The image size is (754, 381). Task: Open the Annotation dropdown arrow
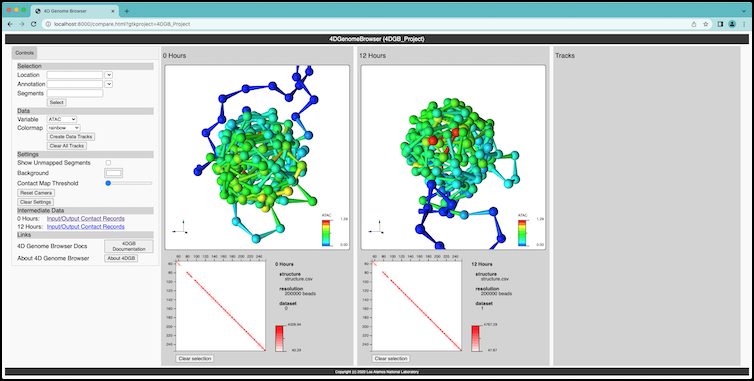pos(108,84)
